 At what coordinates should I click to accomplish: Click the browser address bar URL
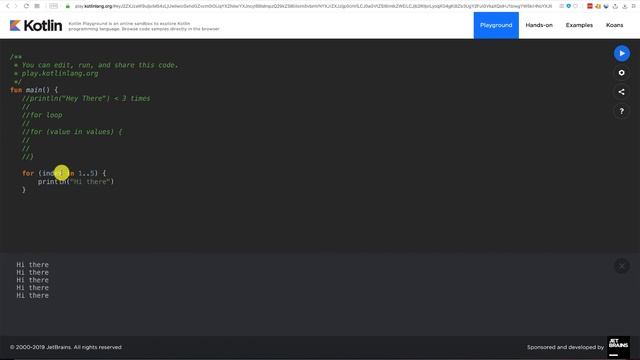313,6
